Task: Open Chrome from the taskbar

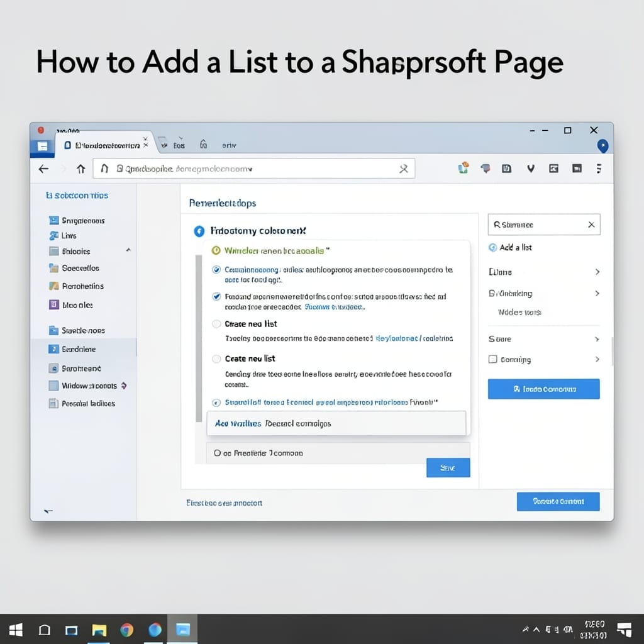Action: [127, 630]
